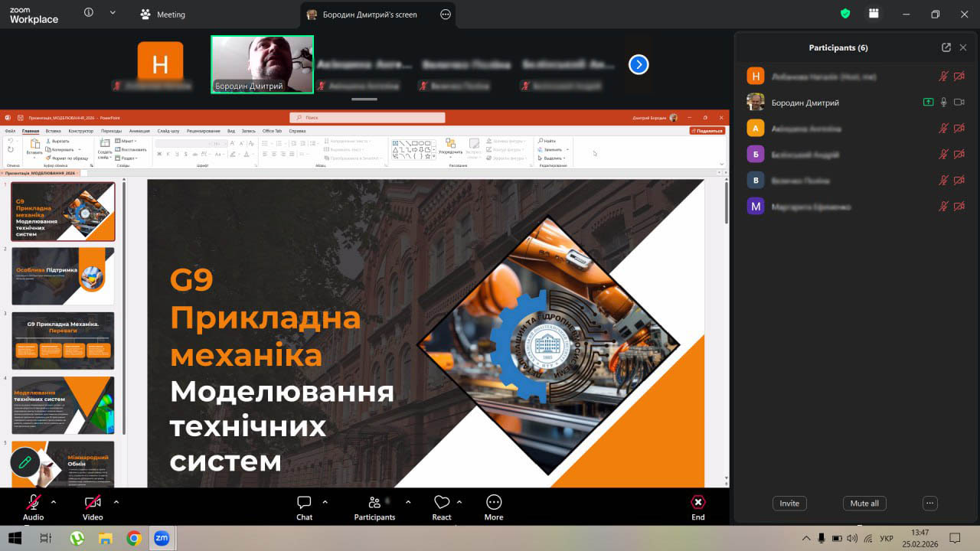Select the Бородин Дмитрий's screen tab

coord(369,15)
